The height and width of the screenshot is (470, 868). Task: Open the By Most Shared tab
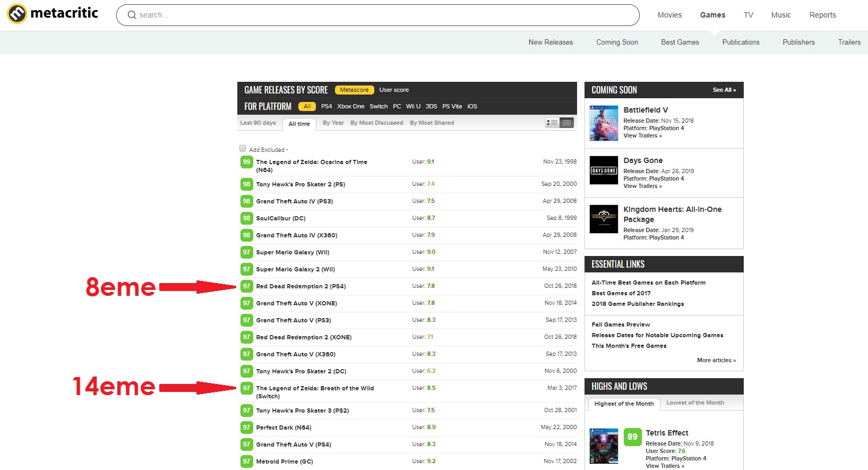click(x=432, y=123)
